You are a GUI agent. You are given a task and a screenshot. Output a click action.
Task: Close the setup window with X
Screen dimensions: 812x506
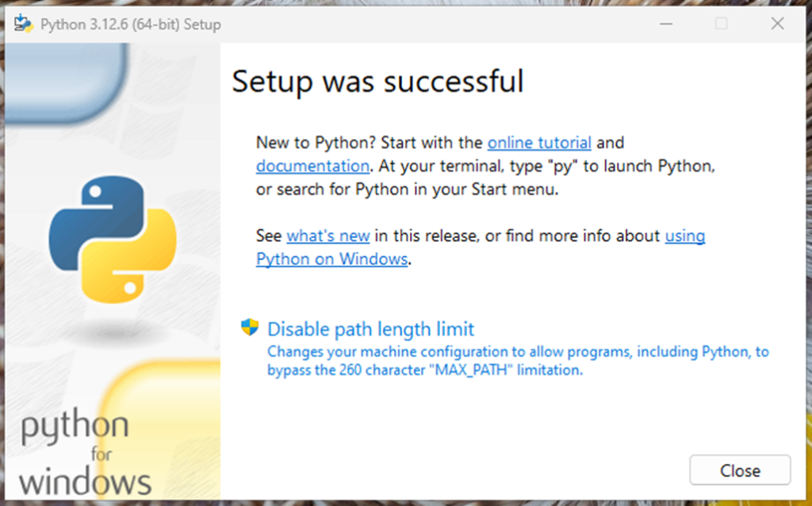tap(777, 24)
